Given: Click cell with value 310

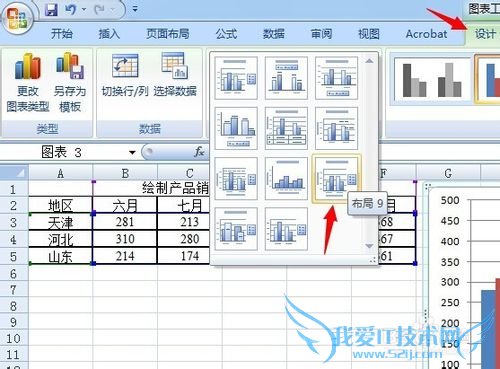Looking at the screenshot, I should [x=125, y=239].
